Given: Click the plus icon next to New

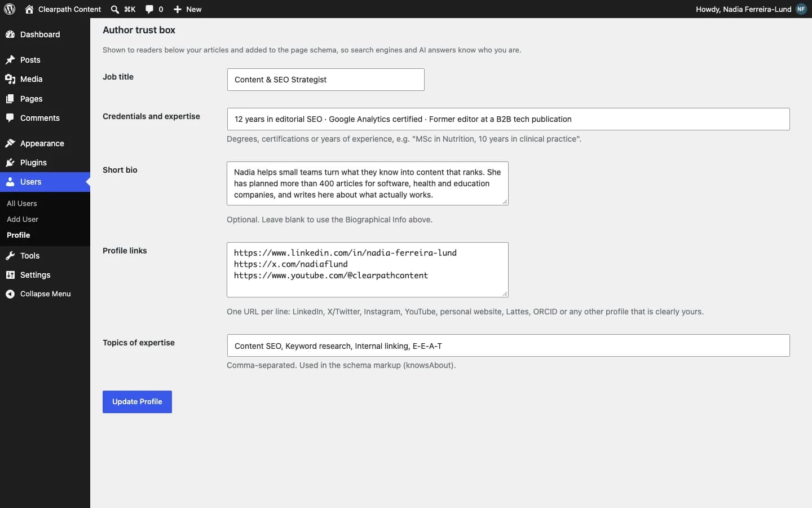Looking at the screenshot, I should (x=178, y=9).
